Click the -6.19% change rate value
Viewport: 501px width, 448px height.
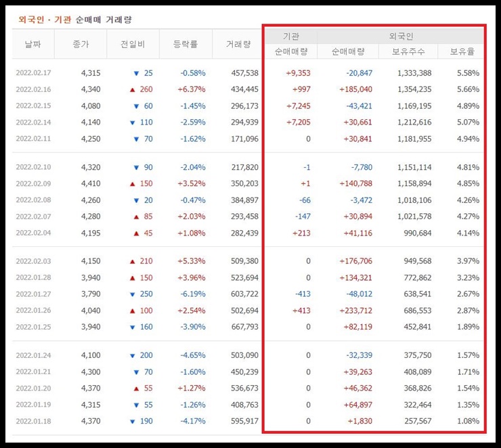pyautogui.click(x=193, y=294)
